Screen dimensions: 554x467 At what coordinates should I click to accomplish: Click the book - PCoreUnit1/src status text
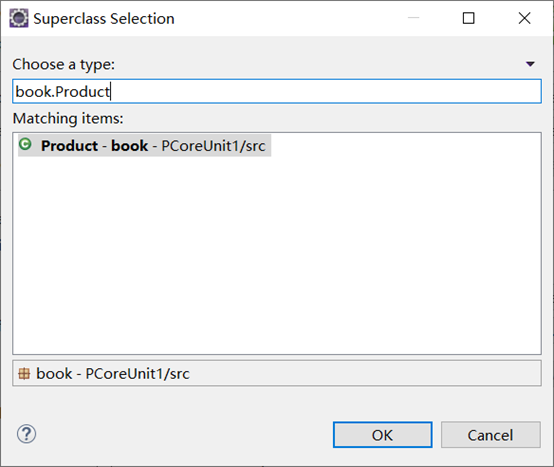[x=113, y=374]
